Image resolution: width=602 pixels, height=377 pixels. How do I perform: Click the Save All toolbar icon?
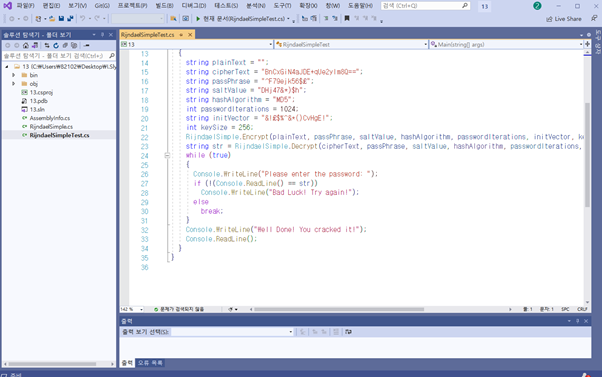click(x=70, y=18)
